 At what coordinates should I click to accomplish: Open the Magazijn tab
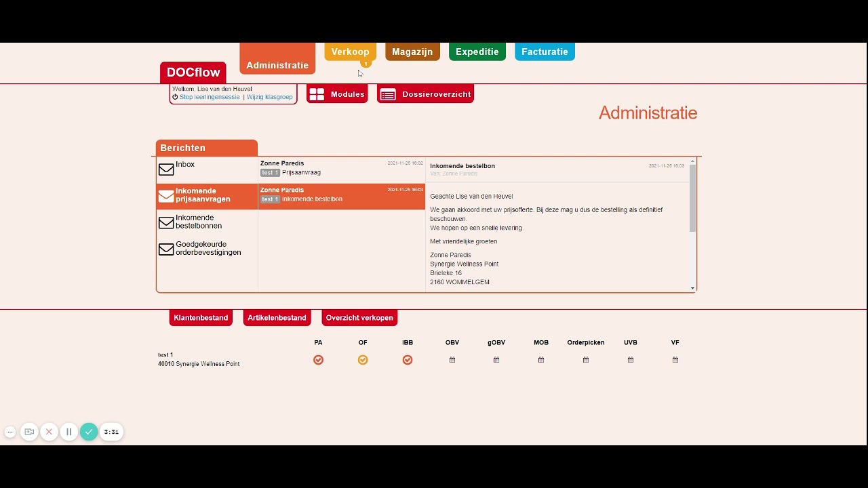412,52
